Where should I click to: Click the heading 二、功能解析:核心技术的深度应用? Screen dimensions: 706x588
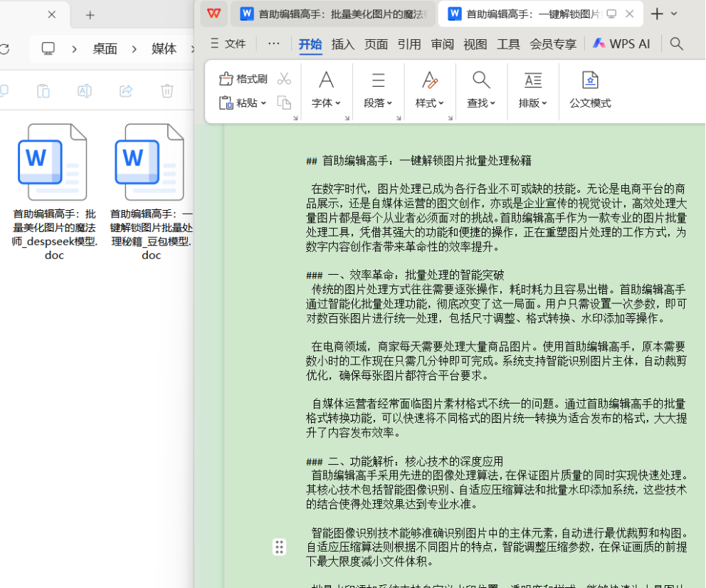pyautogui.click(x=416, y=461)
